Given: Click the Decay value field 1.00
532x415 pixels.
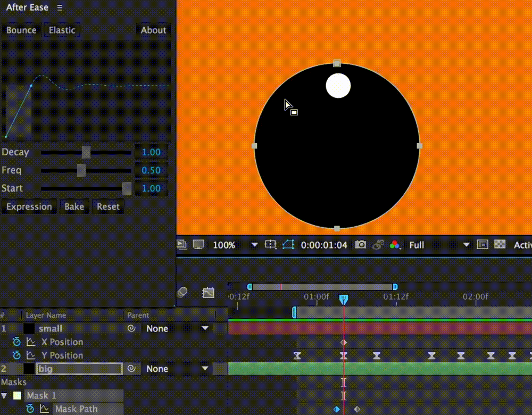Looking at the screenshot, I should click(x=151, y=152).
